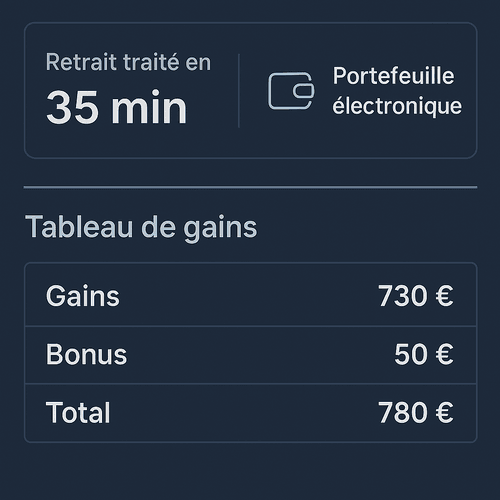Click the euro sign in the Gains row
Screen dimensions: 500x500
pos(444,296)
